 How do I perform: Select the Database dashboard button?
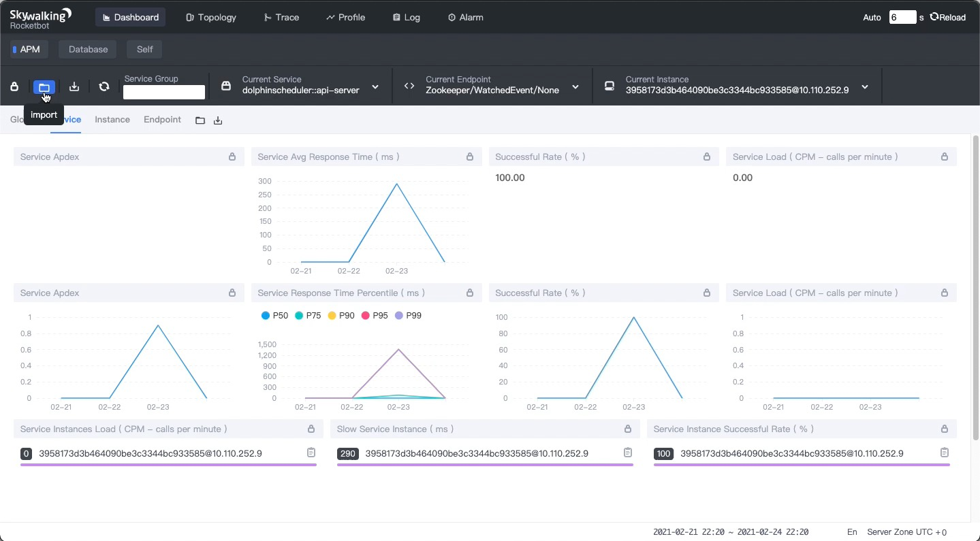88,49
